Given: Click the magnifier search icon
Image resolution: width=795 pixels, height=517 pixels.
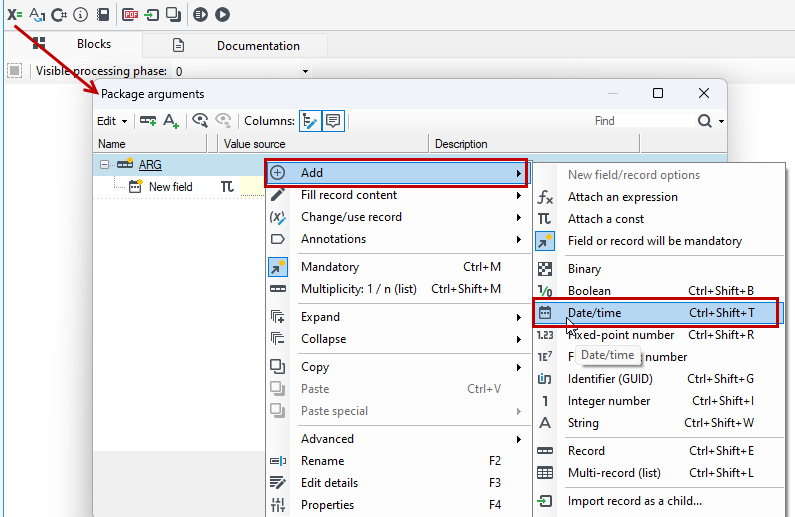Looking at the screenshot, I should 704,121.
